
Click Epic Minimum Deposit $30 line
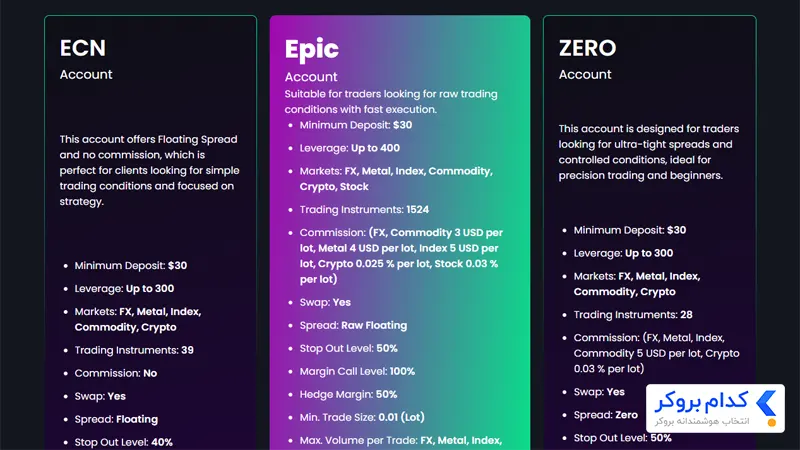click(356, 125)
